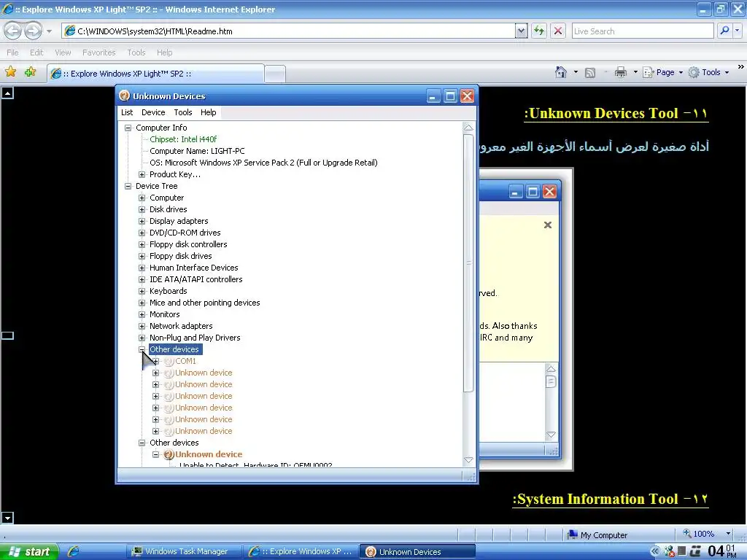Click the Windows Start button

pos(29,551)
